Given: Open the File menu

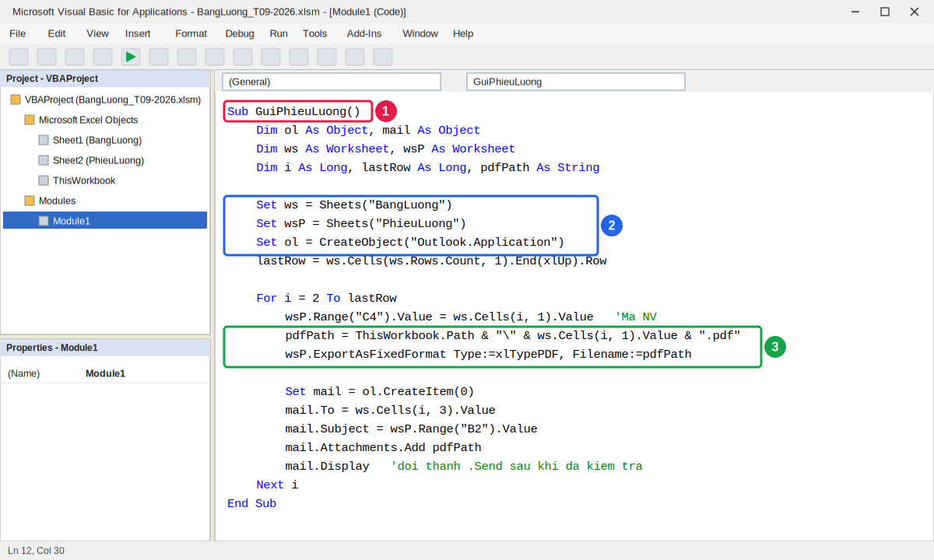Looking at the screenshot, I should pyautogui.click(x=18, y=33).
